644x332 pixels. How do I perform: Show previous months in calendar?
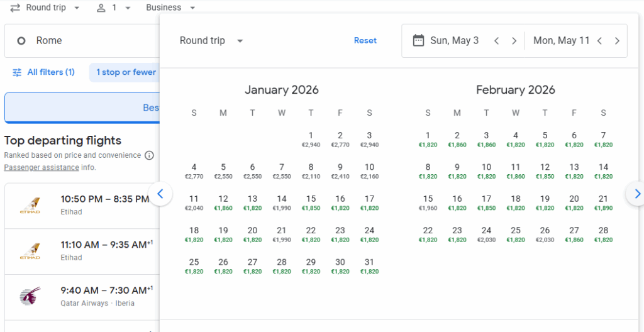[160, 194]
